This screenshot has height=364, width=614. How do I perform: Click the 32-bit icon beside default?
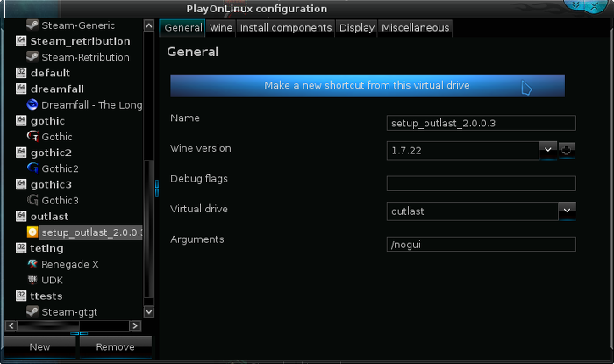(x=21, y=73)
